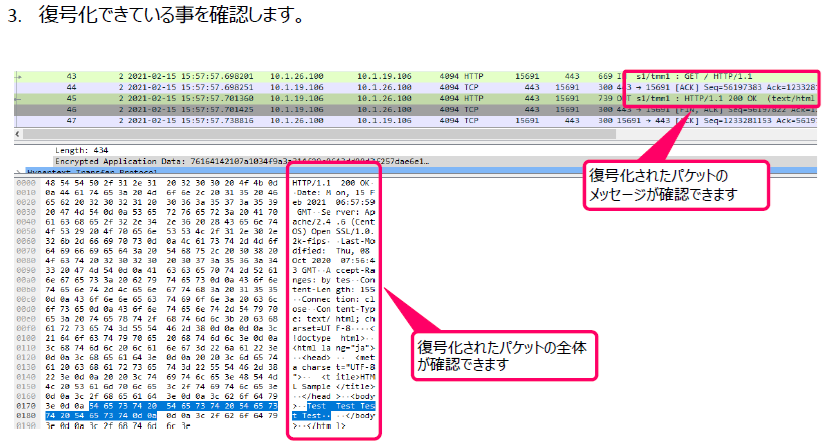Screen dimensions: 834x446
Task: Click ASCII text 'HTTP/1.1 200 OK' in bytes pane
Action: 333,183
